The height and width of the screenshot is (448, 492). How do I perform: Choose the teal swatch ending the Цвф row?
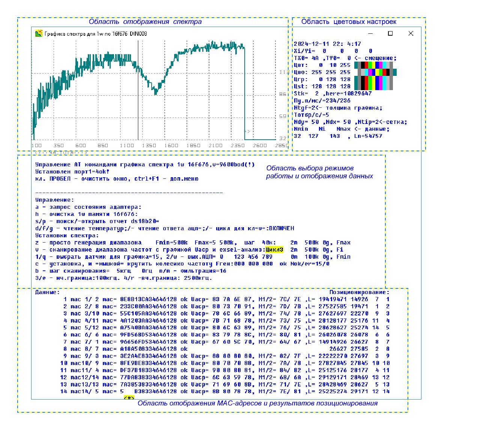pos(395,72)
